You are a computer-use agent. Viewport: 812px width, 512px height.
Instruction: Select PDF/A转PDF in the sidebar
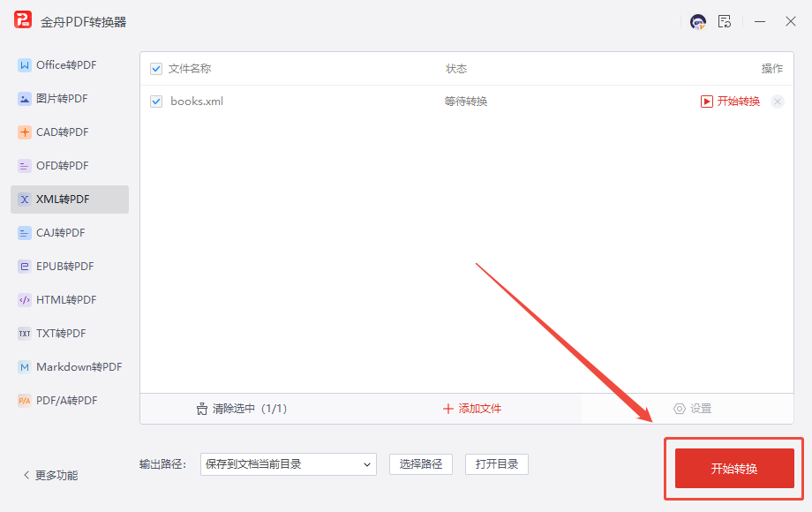[70, 401]
